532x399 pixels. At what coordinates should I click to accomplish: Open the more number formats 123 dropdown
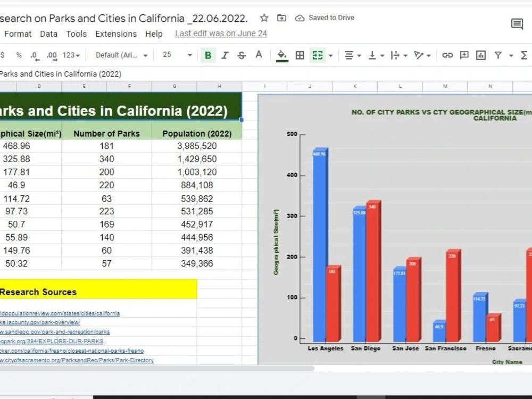pos(71,55)
